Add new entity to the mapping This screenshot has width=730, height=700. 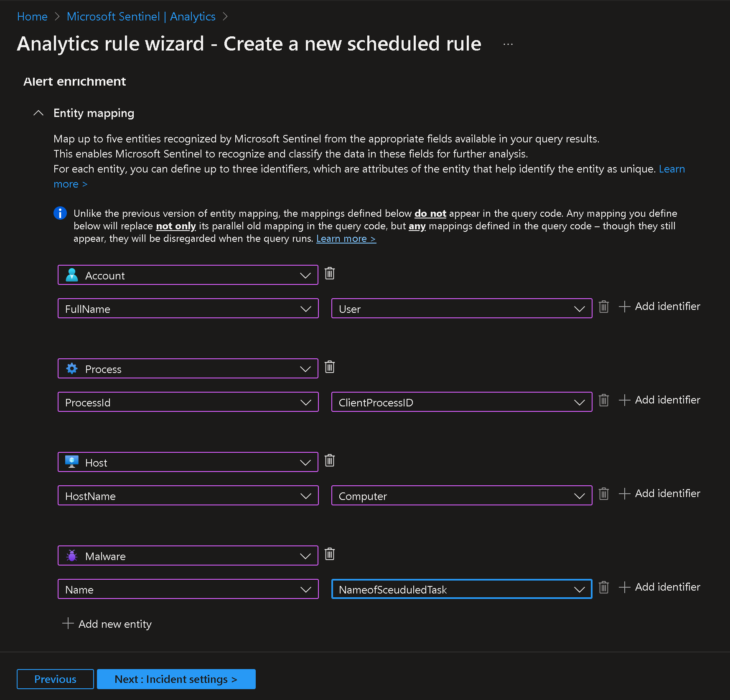tap(107, 624)
